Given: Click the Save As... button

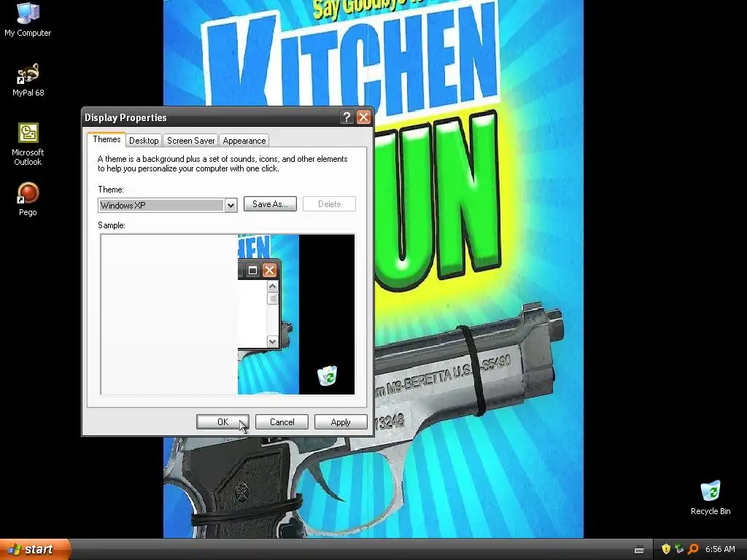Looking at the screenshot, I should [x=270, y=204].
